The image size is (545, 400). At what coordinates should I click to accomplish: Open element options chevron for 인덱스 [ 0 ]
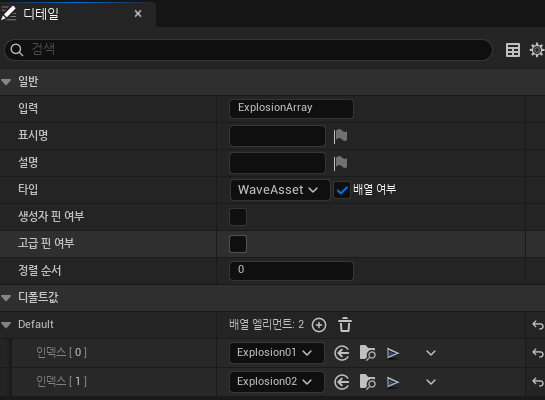click(431, 353)
